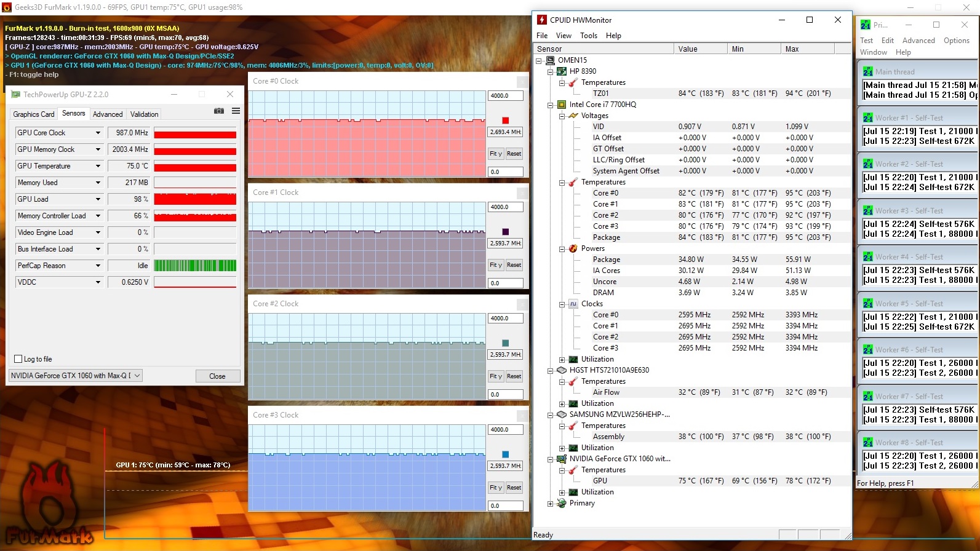
Task: Click the 0.0 min field of Core #3 Clock
Action: click(506, 506)
